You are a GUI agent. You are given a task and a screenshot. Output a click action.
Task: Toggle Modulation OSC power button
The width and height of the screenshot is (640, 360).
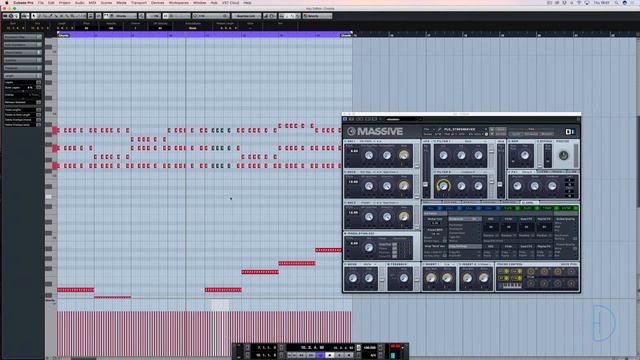[346, 233]
